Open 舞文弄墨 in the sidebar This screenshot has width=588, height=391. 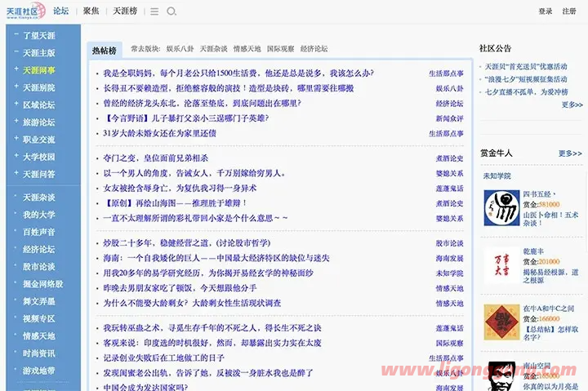39,301
